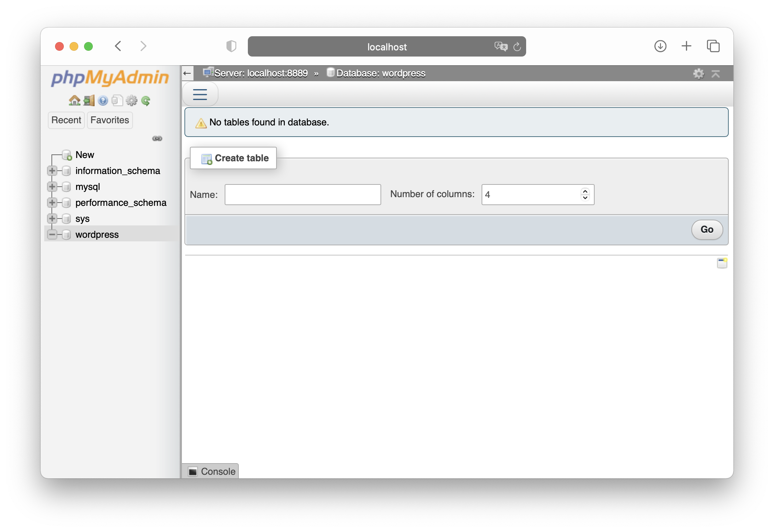Click the Create table icon

207,158
